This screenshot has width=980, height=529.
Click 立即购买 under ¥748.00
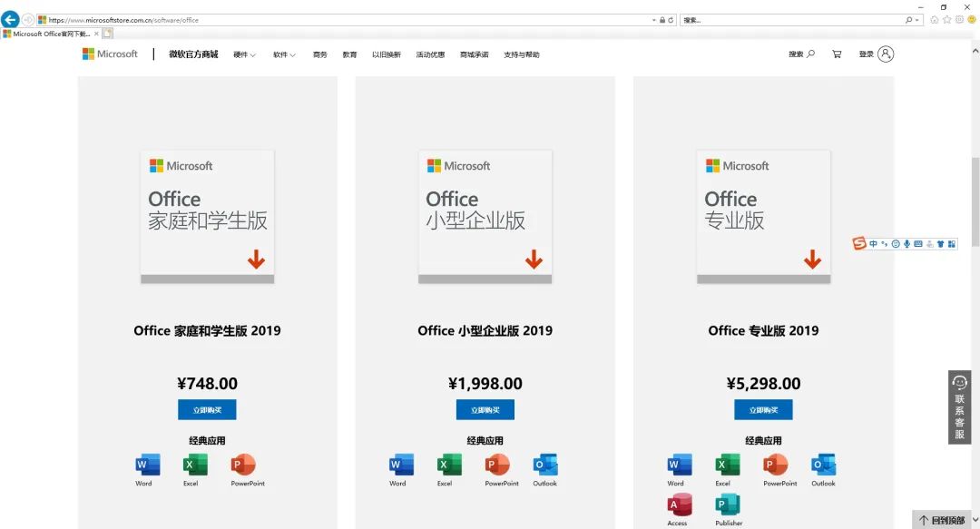pos(207,409)
